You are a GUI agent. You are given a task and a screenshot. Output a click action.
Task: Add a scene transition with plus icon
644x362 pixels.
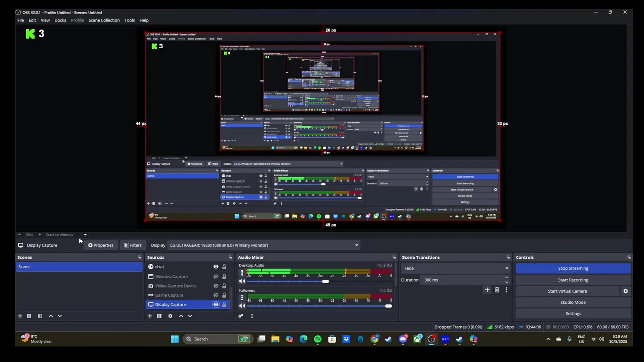(x=487, y=290)
